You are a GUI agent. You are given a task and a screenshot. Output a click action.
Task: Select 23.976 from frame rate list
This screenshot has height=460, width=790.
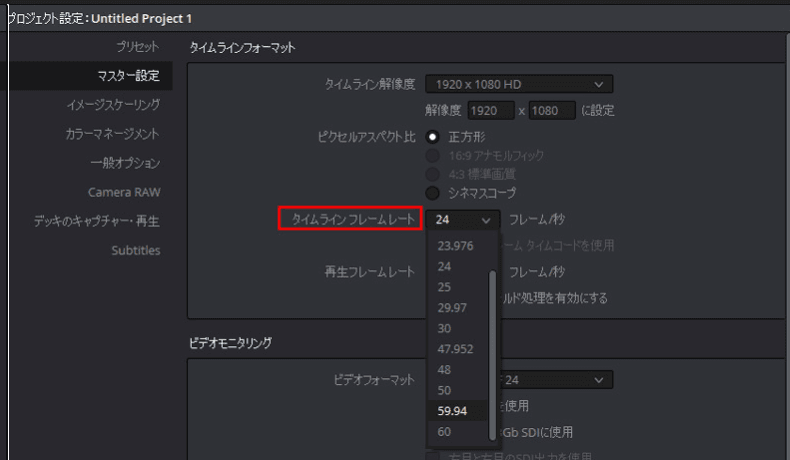(x=455, y=246)
